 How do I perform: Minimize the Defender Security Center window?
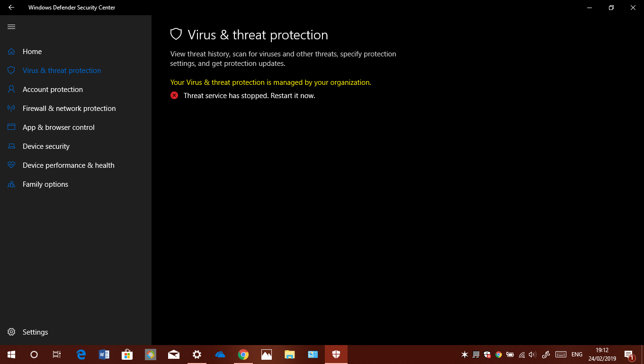(590, 8)
